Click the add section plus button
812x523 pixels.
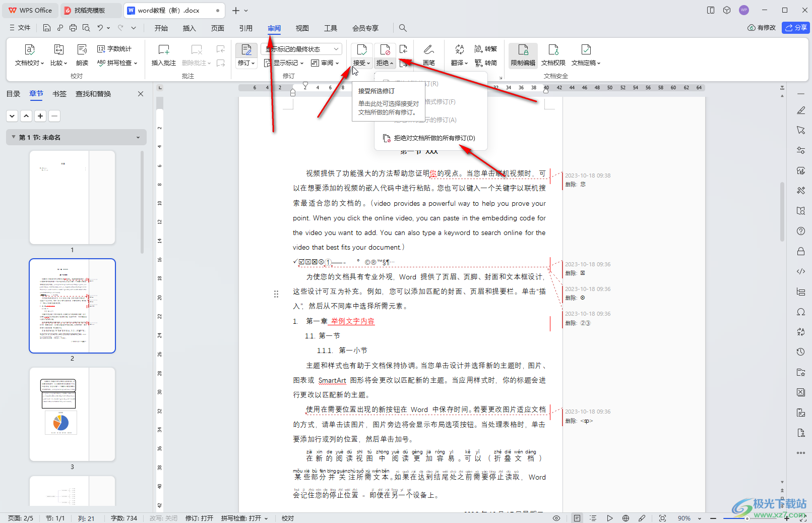coord(40,116)
